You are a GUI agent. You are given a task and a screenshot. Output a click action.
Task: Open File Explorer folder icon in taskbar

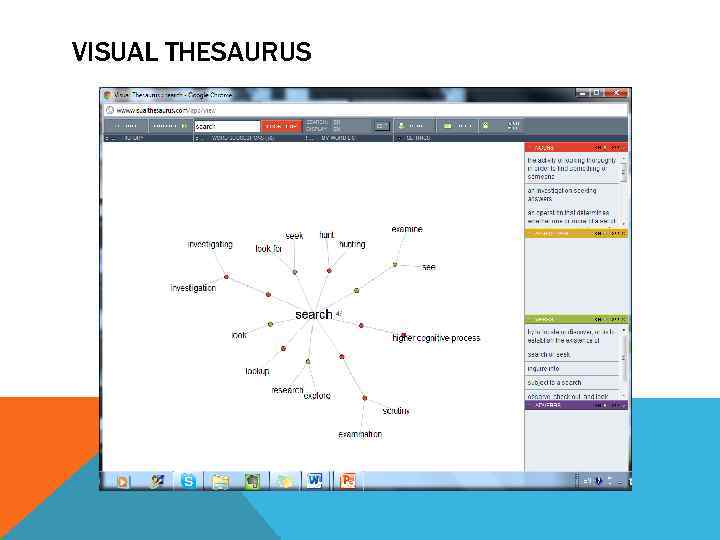click(220, 481)
